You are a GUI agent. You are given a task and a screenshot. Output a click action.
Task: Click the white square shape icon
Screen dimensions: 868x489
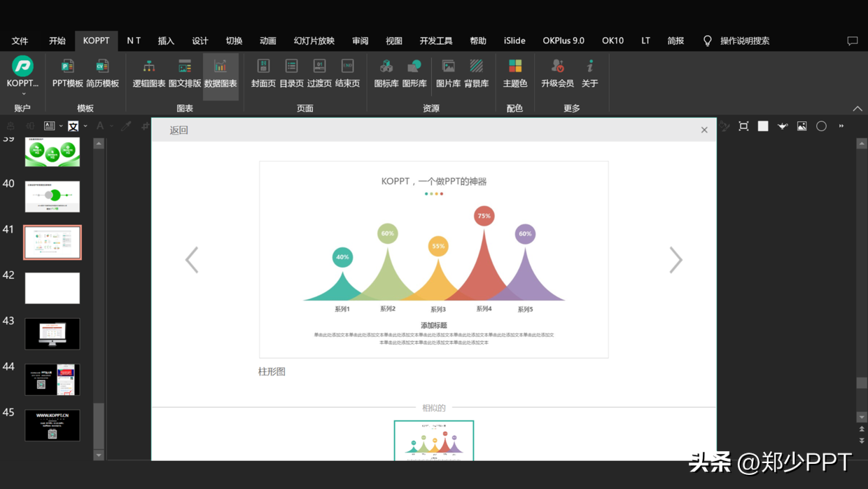click(x=763, y=126)
